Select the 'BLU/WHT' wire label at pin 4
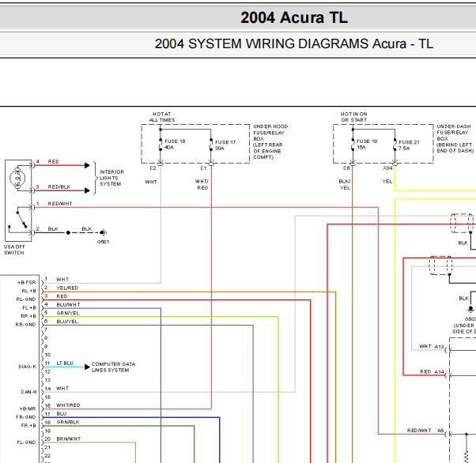The width and height of the screenshot is (476, 463). point(68,305)
